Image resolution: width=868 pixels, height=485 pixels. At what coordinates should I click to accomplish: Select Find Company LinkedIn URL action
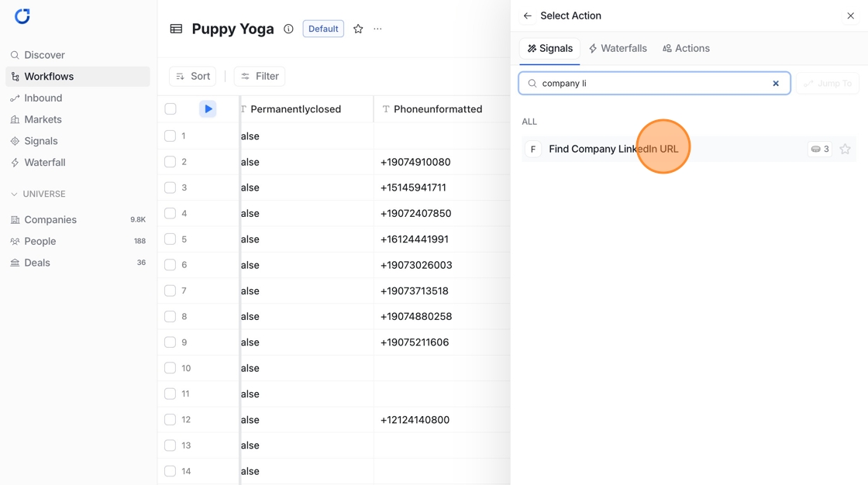click(689, 149)
